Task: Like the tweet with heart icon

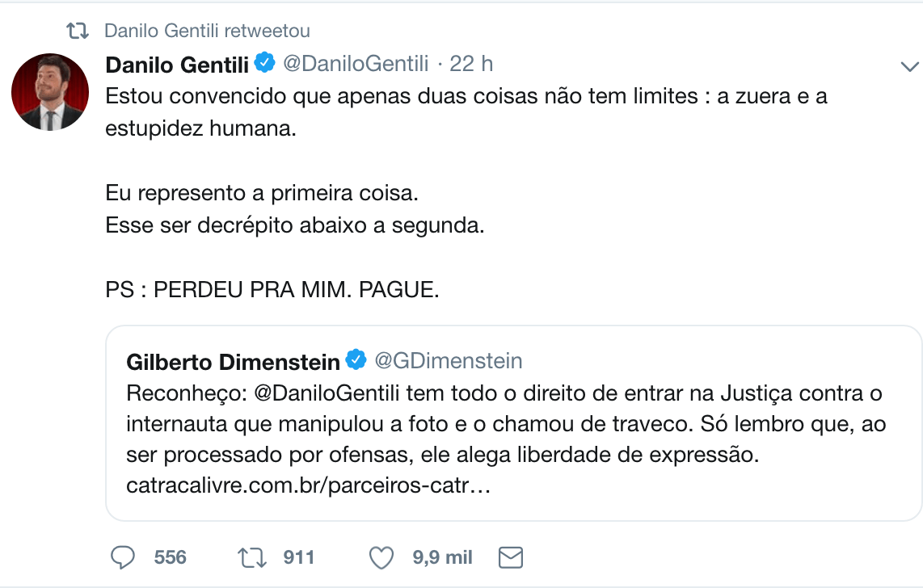Action: click(x=381, y=557)
